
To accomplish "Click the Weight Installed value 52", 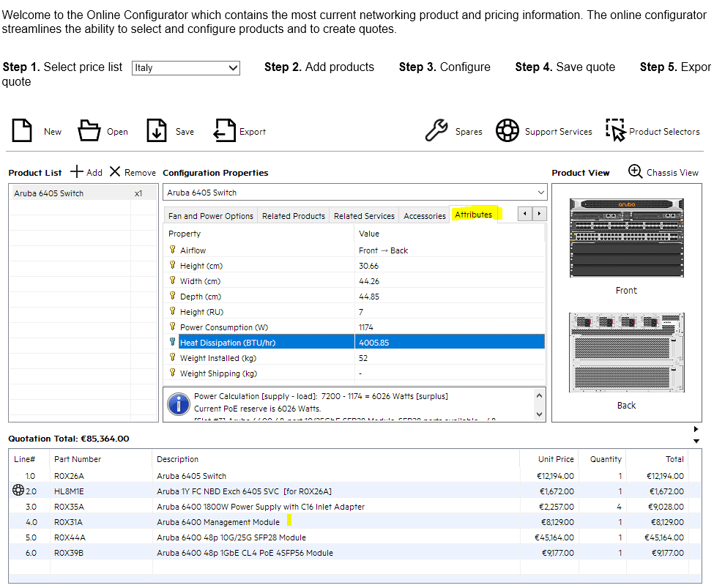I will click(x=363, y=358).
